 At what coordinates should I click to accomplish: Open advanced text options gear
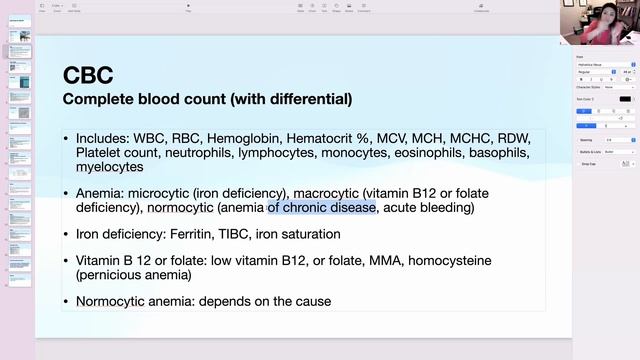[629, 79]
